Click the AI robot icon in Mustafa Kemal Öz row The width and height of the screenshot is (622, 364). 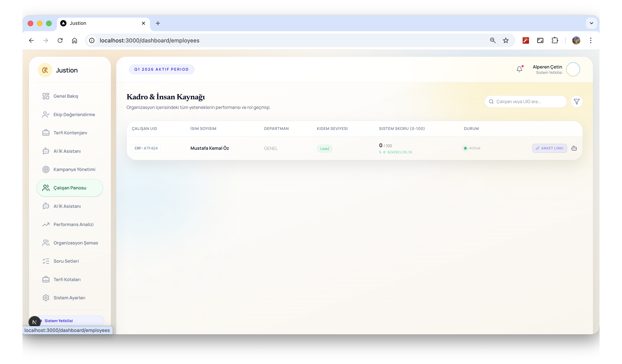(x=574, y=148)
